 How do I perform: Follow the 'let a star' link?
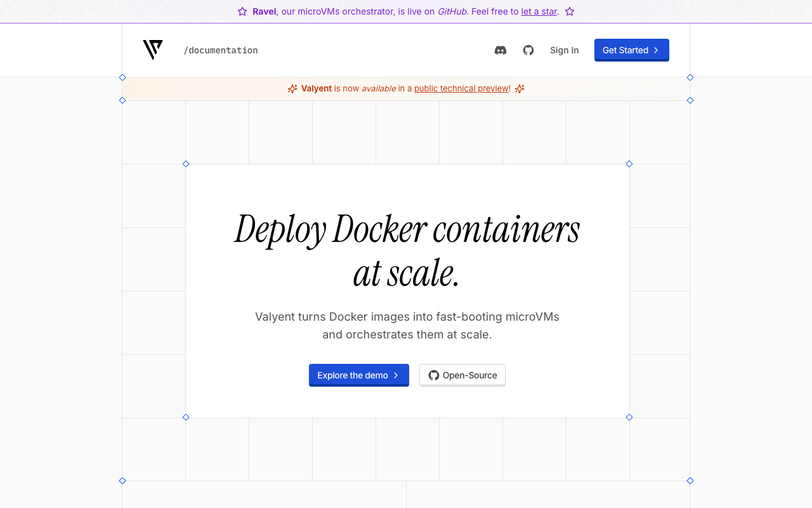point(539,11)
